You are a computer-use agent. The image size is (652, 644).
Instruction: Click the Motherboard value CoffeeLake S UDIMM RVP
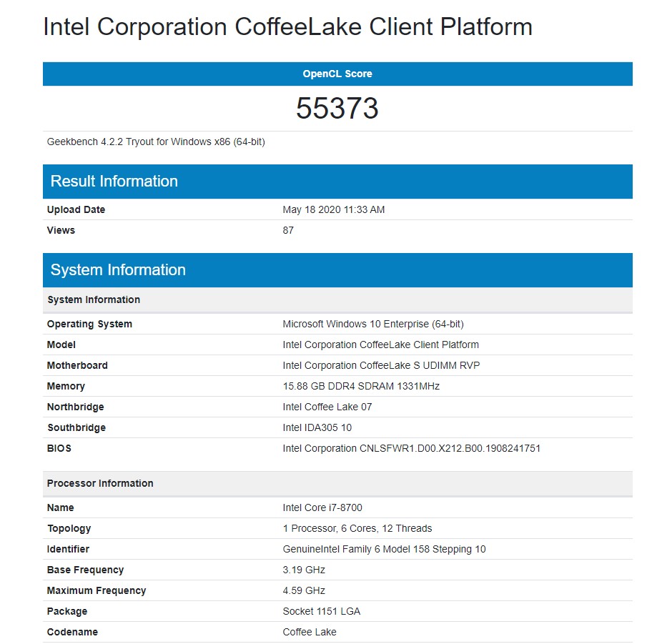tap(381, 365)
